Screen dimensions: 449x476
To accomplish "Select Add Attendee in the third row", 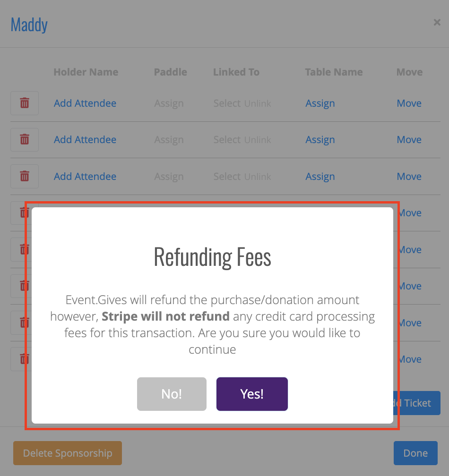I will pyautogui.click(x=85, y=177).
